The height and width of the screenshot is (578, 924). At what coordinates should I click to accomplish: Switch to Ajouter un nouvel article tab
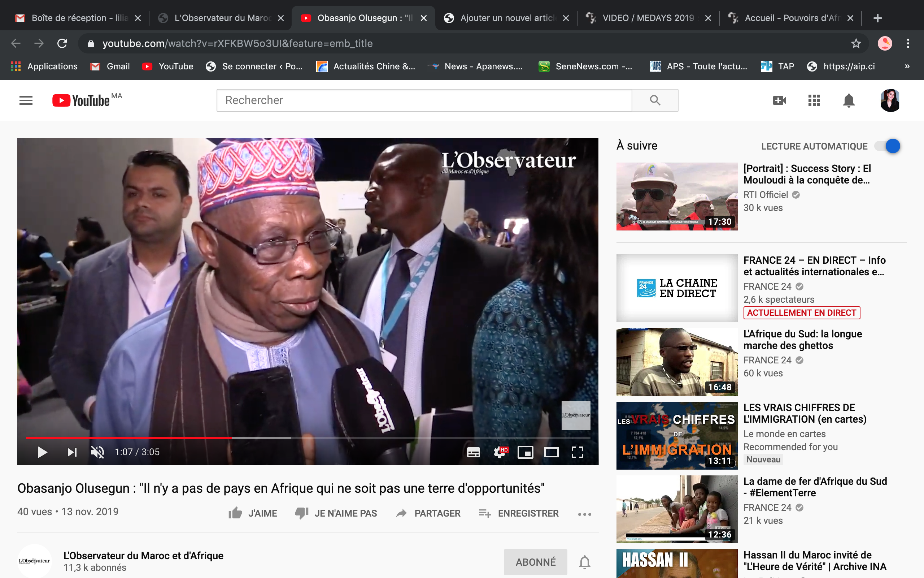pos(507,18)
